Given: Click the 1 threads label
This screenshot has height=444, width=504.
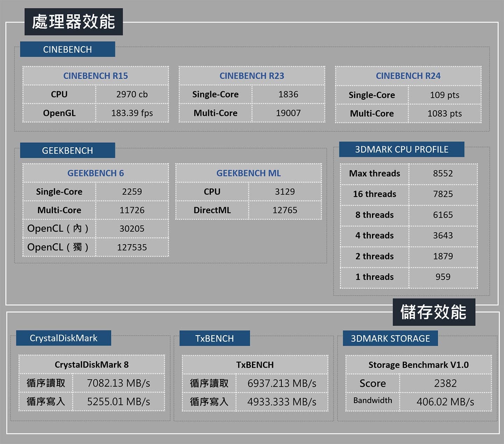Looking at the screenshot, I should [374, 277].
